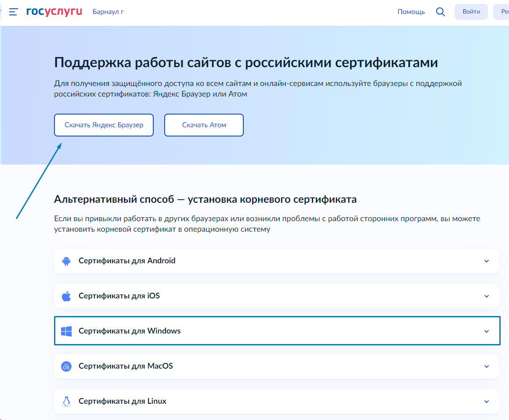Click Скачать Яндекс Браузер button
509x420 pixels.
(x=104, y=125)
